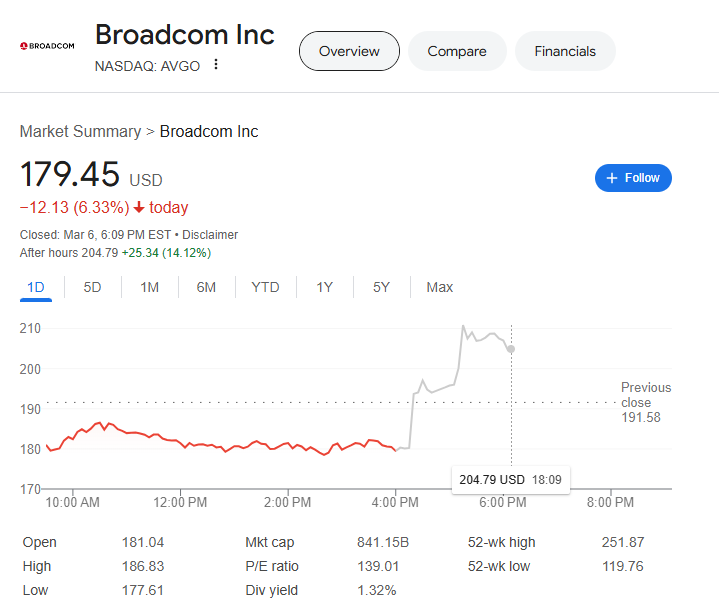Show the 6M chart range
This screenshot has height=608, width=719.
[x=206, y=287]
